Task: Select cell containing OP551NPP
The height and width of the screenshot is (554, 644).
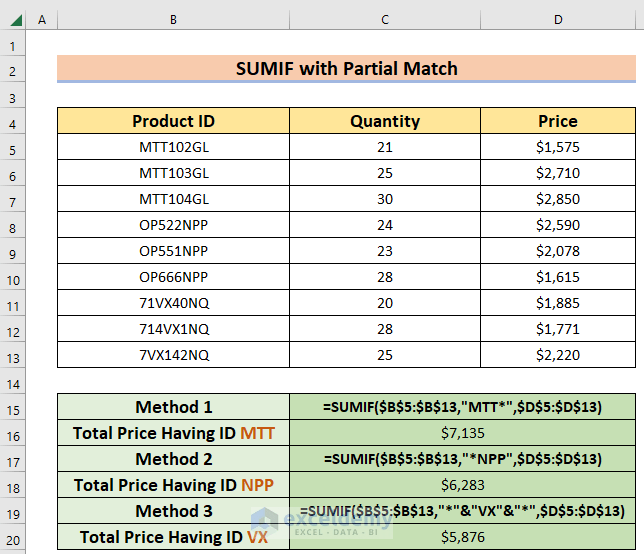Action: point(173,251)
